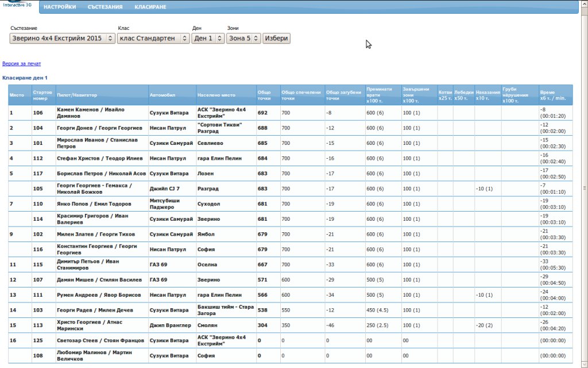
Task: Expand the Състезание competition dropdown
Action: [x=63, y=39]
